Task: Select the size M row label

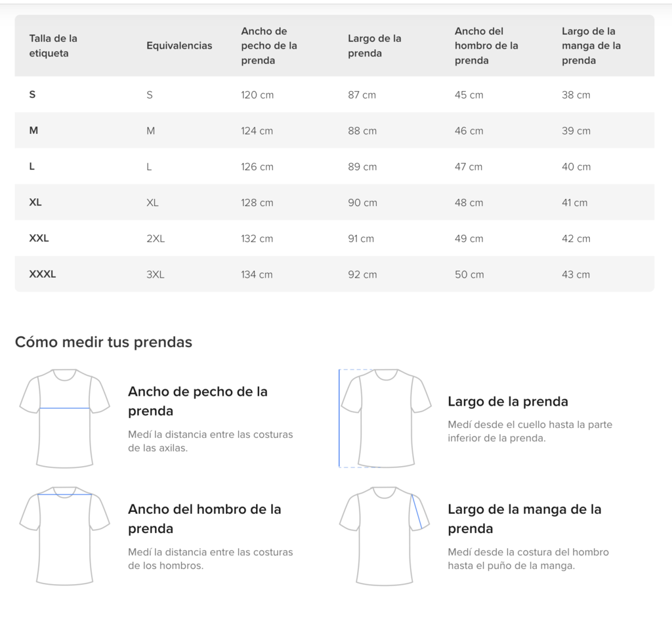Action: coord(33,131)
